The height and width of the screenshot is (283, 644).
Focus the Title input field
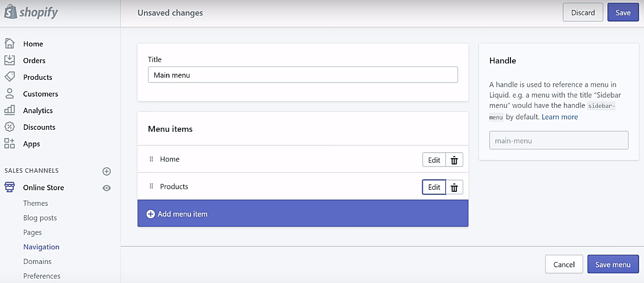303,75
